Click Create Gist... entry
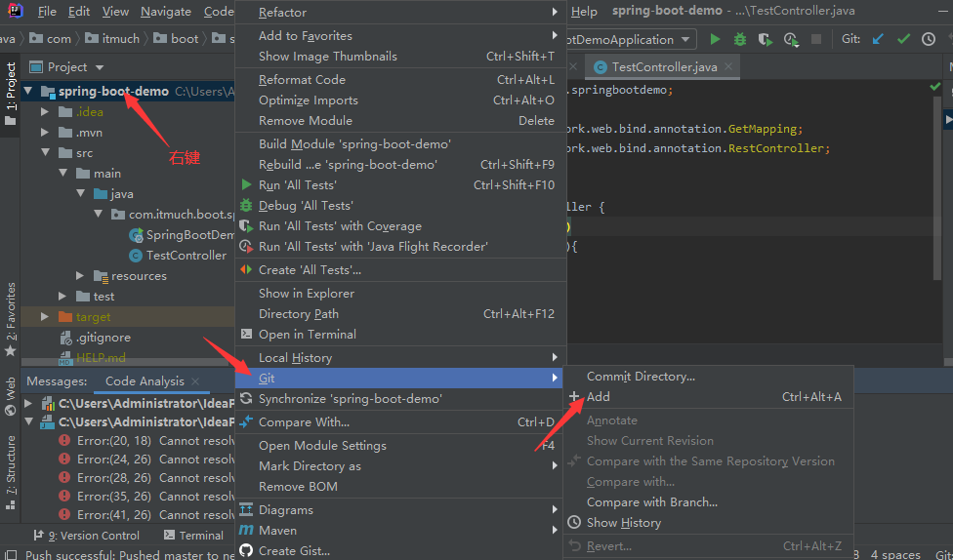The height and width of the screenshot is (560, 953). 400,551
